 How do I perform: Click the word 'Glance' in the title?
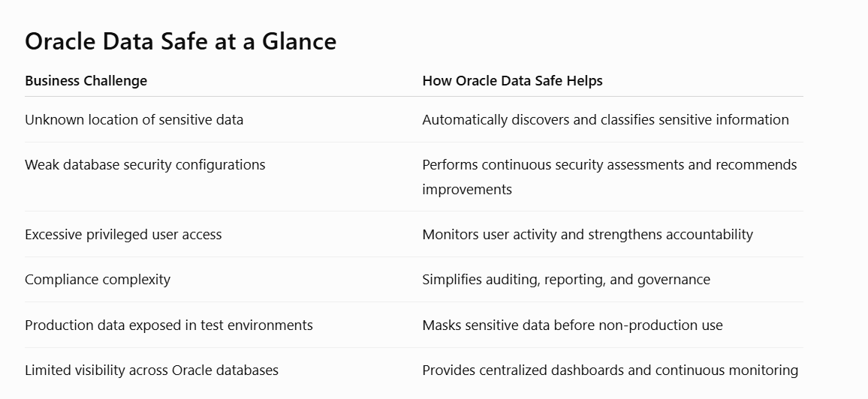[x=299, y=41]
